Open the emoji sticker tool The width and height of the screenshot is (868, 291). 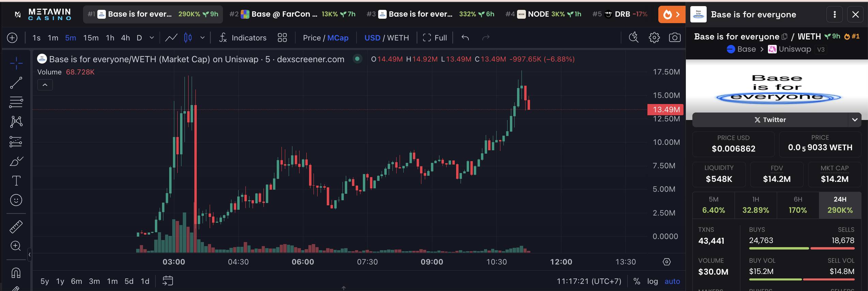[16, 200]
